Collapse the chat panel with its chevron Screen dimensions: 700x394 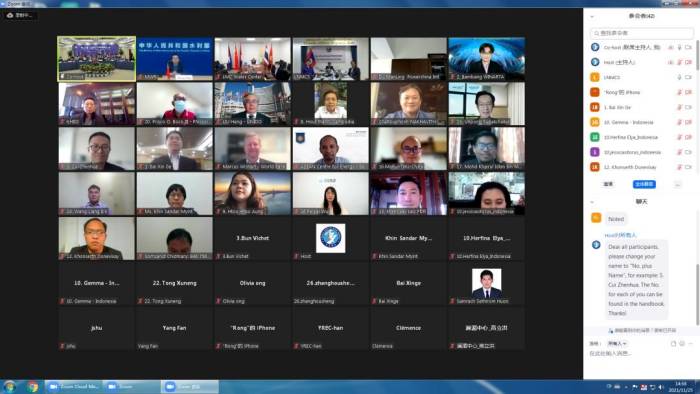[592, 202]
